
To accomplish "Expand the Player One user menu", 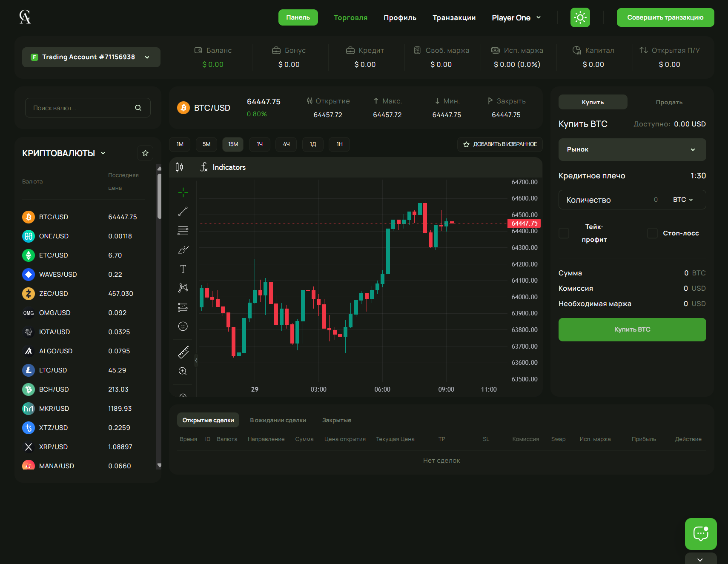I will coord(516,18).
